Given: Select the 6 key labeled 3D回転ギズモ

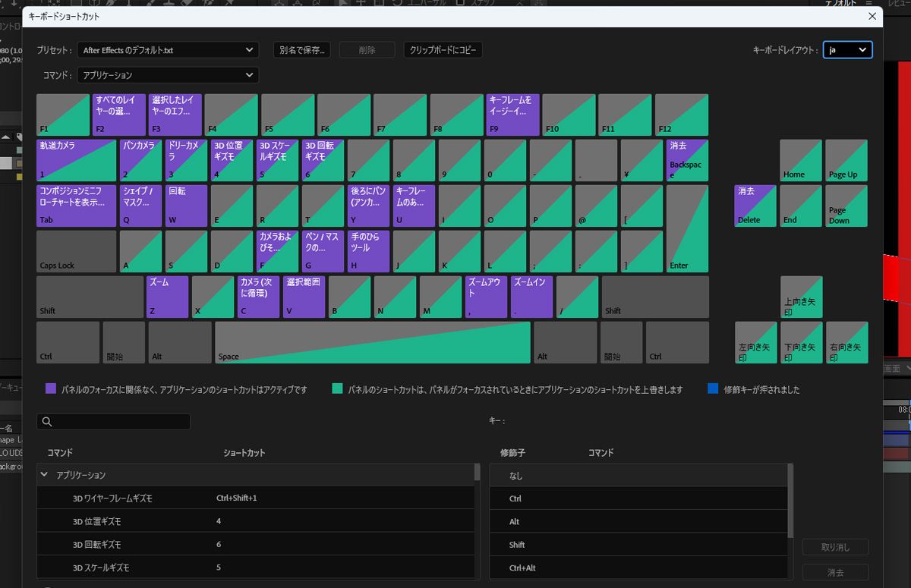Looking at the screenshot, I should click(x=323, y=160).
